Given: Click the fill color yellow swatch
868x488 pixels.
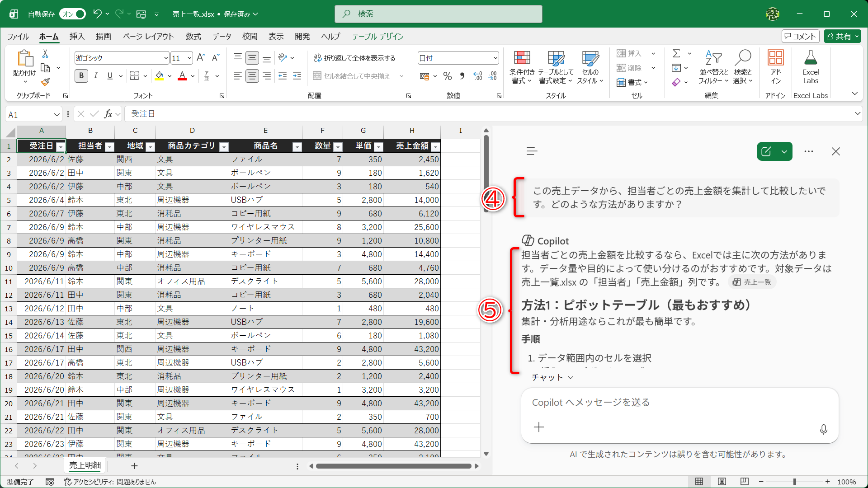Looking at the screenshot, I should (x=159, y=76).
